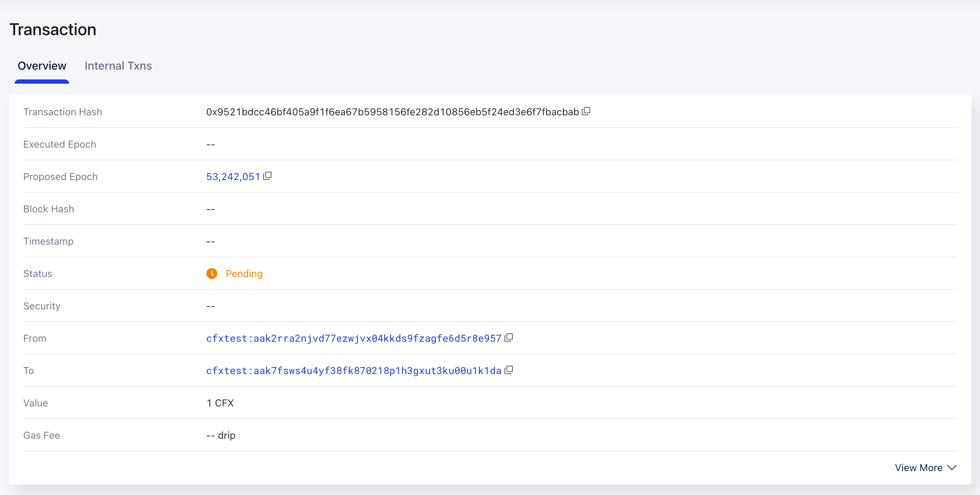The image size is (980, 495).
Task: Copy the To address using its icon
Action: click(x=509, y=370)
